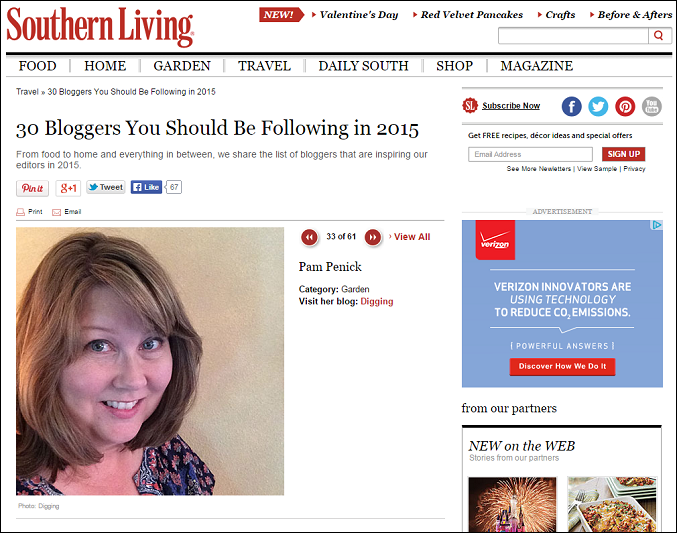Click the Google +1 button
677x533 pixels.
pos(68,188)
